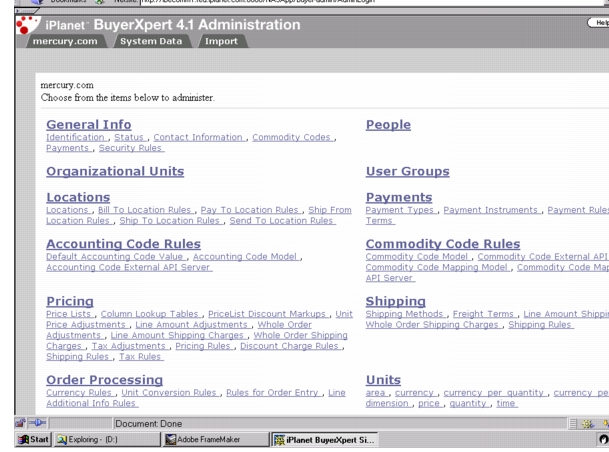This screenshot has height=452, width=609.
Task: Click the status bar connection plug icon
Action: (x=38, y=423)
